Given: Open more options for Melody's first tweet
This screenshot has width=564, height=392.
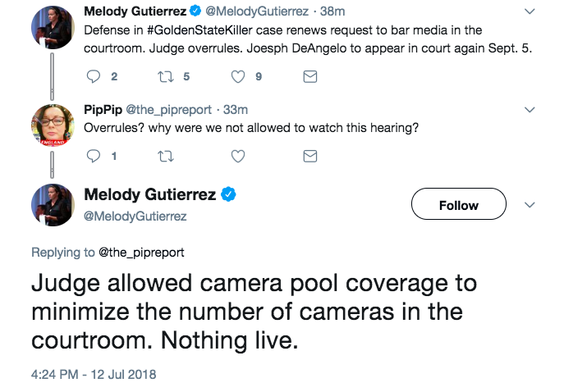Looking at the screenshot, I should pyautogui.click(x=530, y=13).
